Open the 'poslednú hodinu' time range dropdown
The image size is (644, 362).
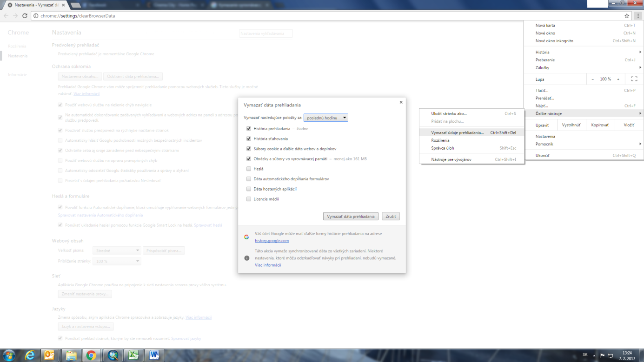point(325,118)
